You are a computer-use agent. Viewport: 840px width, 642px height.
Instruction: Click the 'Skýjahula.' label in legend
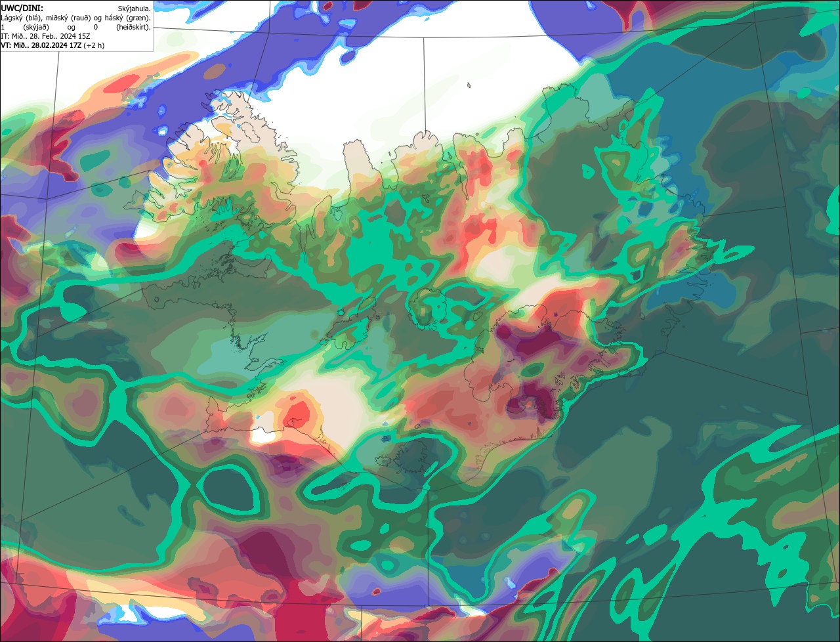[x=134, y=9]
